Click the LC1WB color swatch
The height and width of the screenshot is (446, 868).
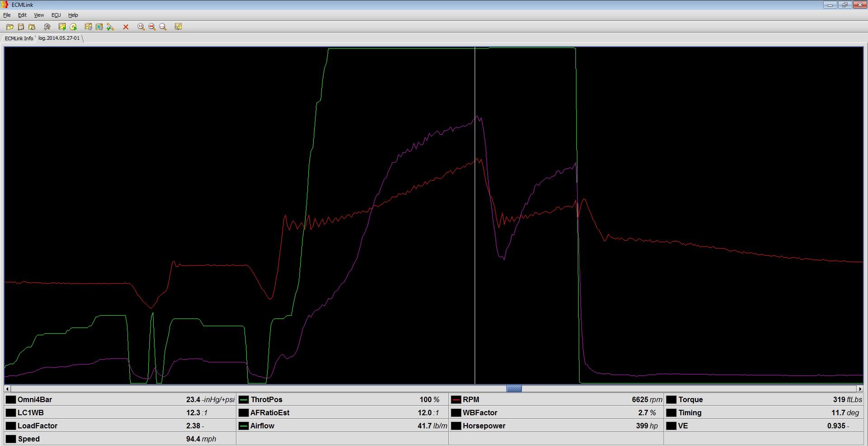click(10, 413)
